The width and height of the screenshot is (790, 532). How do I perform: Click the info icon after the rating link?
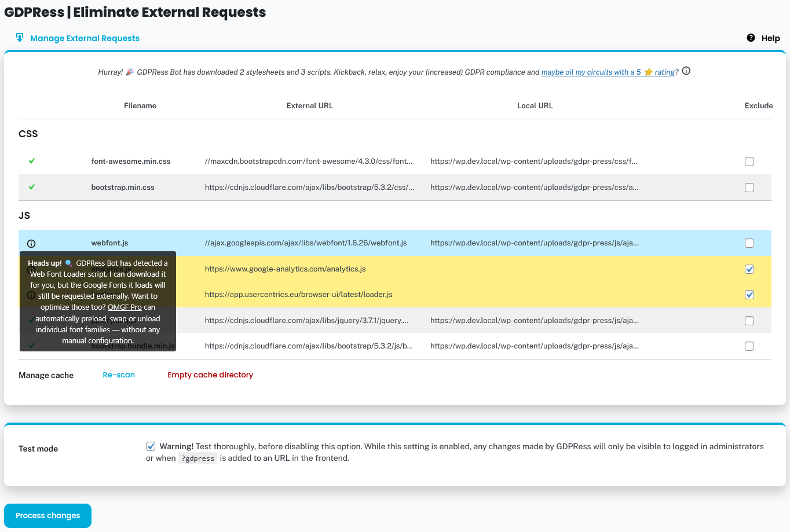[x=686, y=71]
